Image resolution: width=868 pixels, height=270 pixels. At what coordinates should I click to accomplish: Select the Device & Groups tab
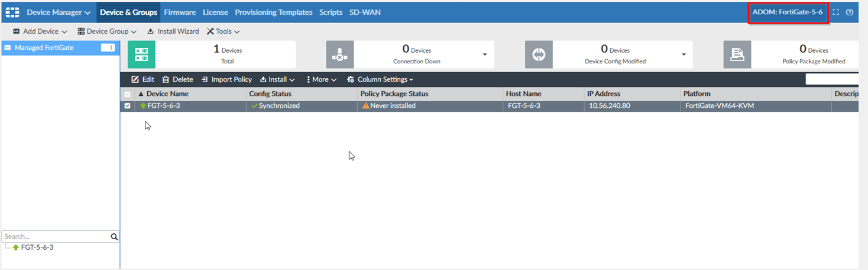coord(128,12)
